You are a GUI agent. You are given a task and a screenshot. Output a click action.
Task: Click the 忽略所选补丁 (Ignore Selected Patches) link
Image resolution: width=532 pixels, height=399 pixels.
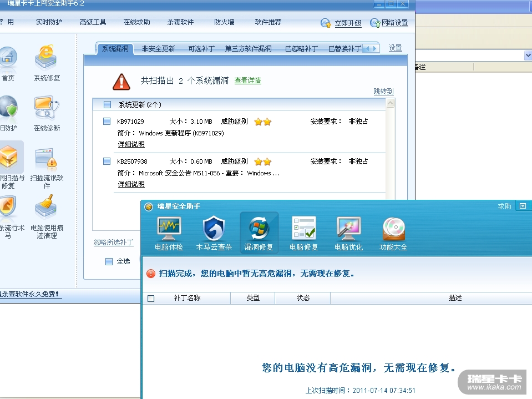tap(113, 243)
